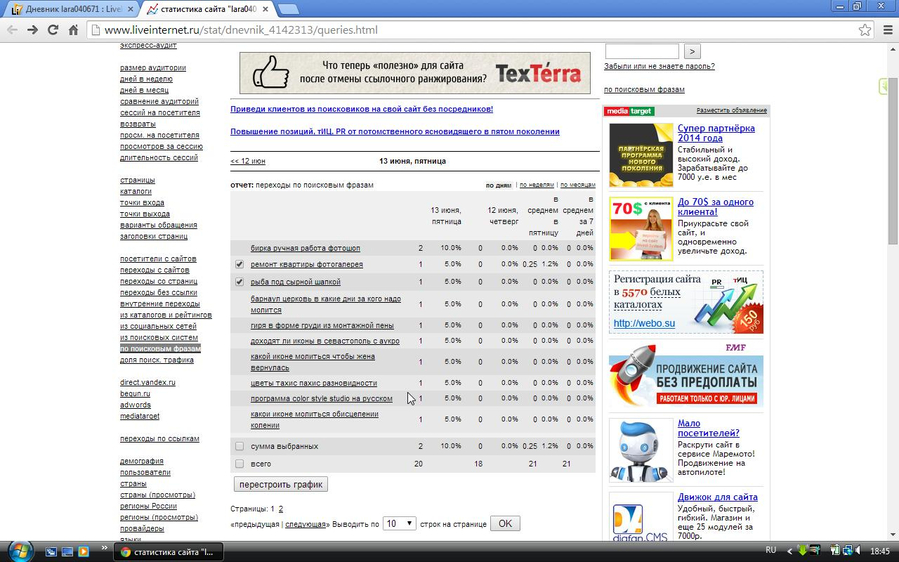Bookmark this page with star icon
The image size is (899, 562).
point(865,30)
